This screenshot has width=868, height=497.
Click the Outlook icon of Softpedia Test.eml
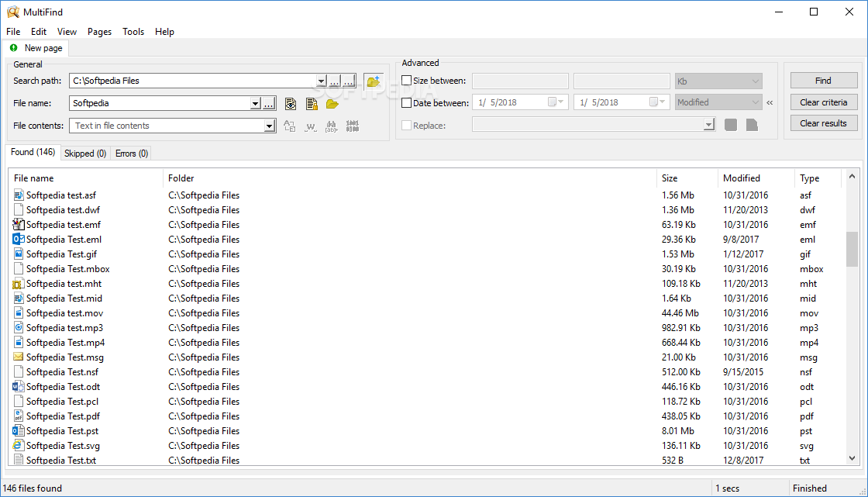click(x=19, y=240)
